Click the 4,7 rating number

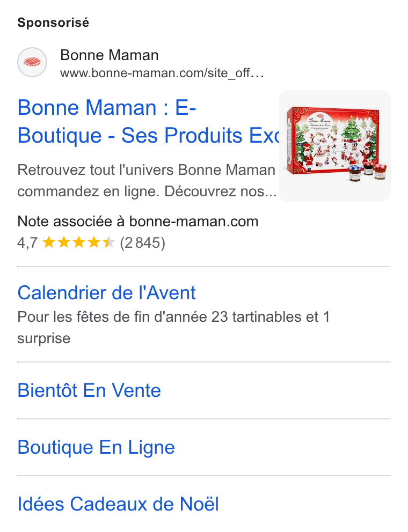(27, 243)
